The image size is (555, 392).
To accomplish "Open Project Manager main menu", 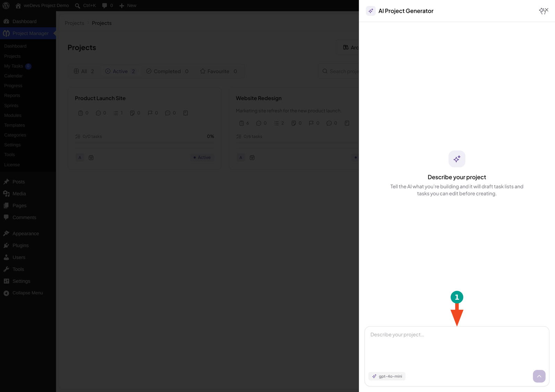I will pyautogui.click(x=28, y=33).
